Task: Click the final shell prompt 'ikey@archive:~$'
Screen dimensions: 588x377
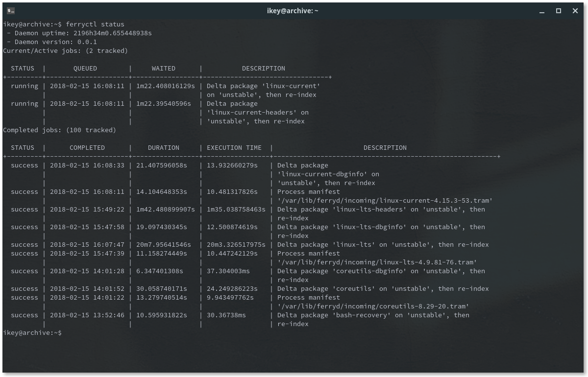Action: click(x=32, y=332)
